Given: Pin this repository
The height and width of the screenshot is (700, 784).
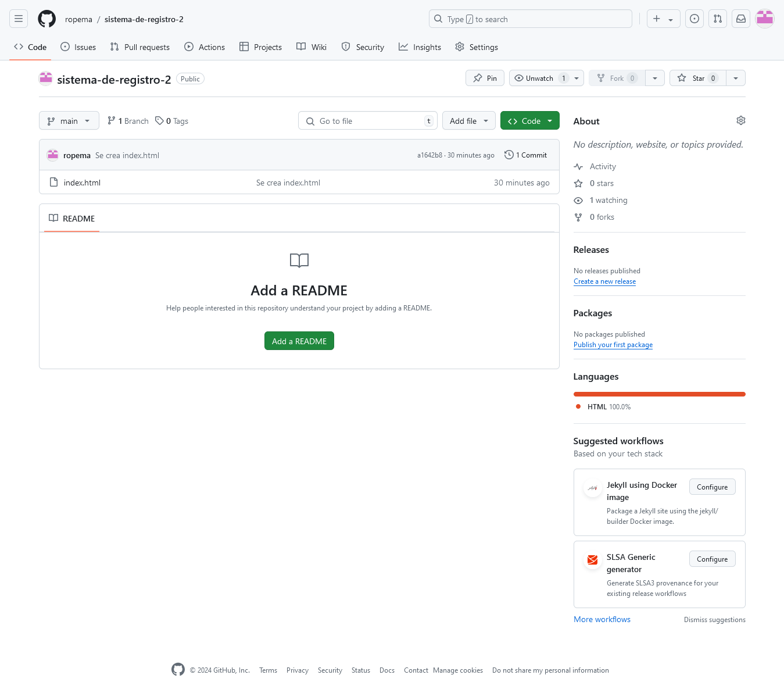Looking at the screenshot, I should [485, 78].
